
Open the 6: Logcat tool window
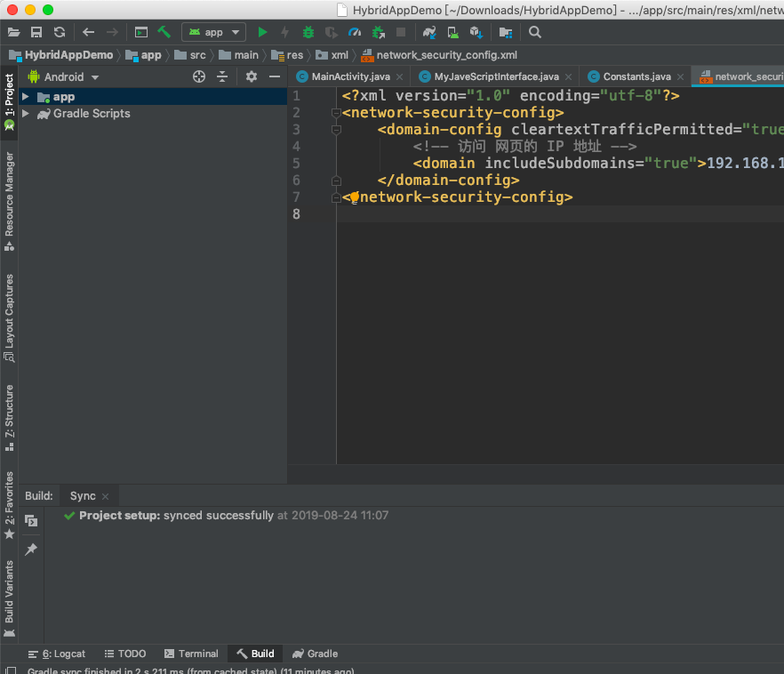click(57, 654)
